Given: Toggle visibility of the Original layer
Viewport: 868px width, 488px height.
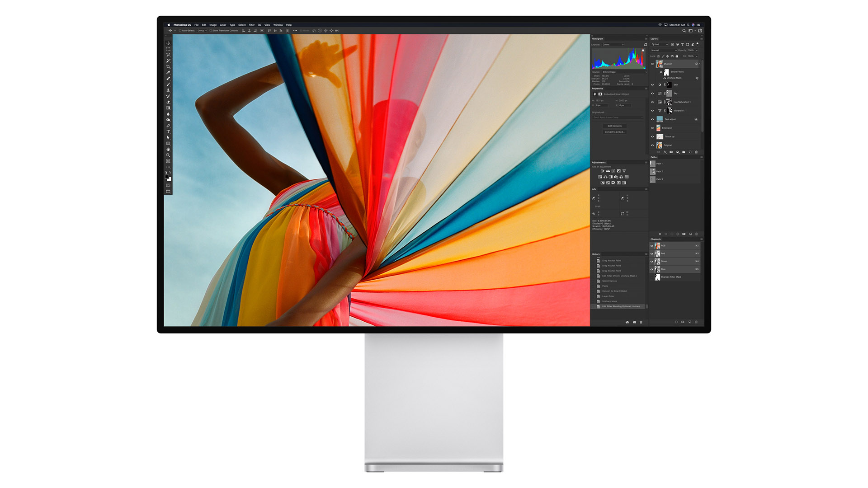Looking at the screenshot, I should pos(652,145).
